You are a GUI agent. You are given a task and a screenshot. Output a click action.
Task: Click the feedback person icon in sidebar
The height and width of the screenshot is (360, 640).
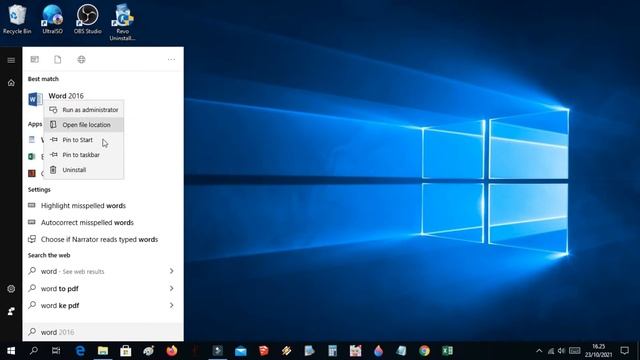pos(11,311)
